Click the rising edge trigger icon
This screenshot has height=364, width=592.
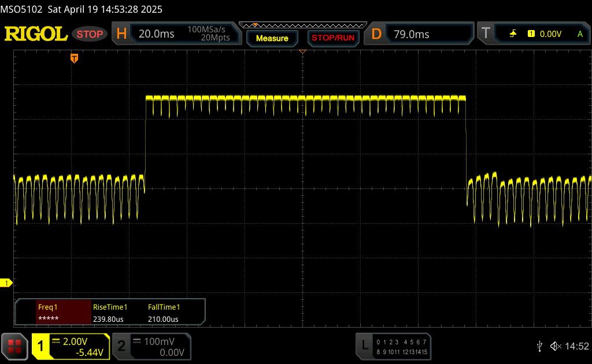tap(513, 34)
